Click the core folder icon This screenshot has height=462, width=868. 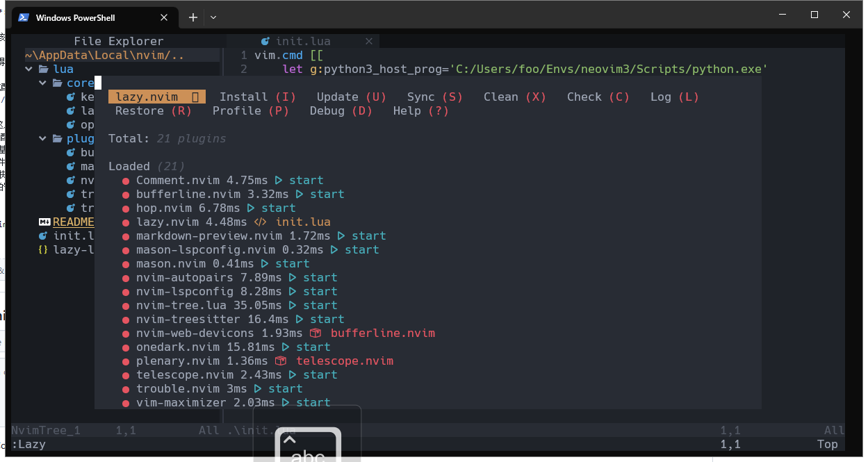pyautogui.click(x=57, y=83)
